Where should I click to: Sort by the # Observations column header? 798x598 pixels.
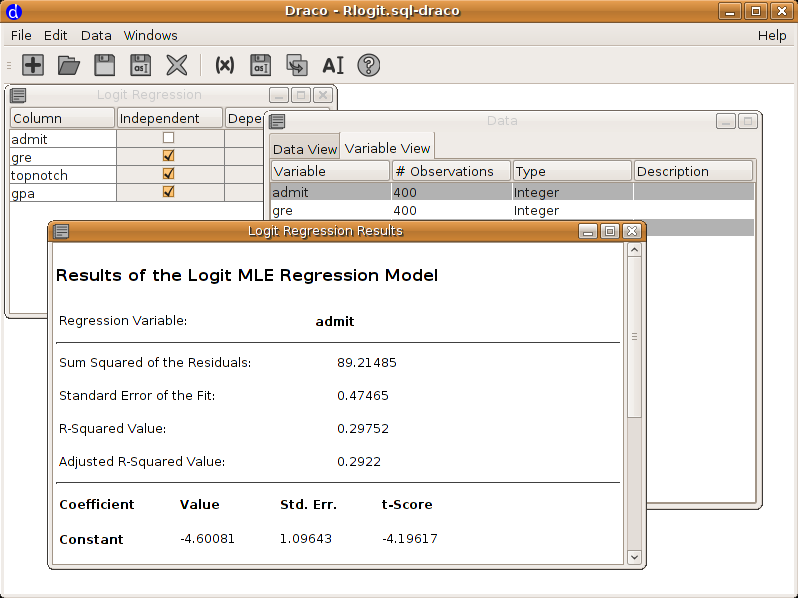point(451,171)
